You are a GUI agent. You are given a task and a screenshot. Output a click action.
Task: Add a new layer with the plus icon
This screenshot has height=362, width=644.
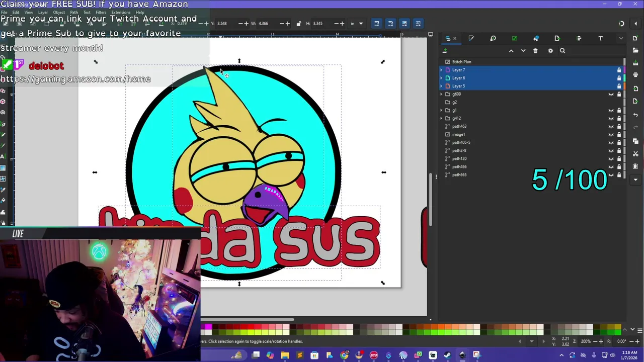click(x=445, y=51)
